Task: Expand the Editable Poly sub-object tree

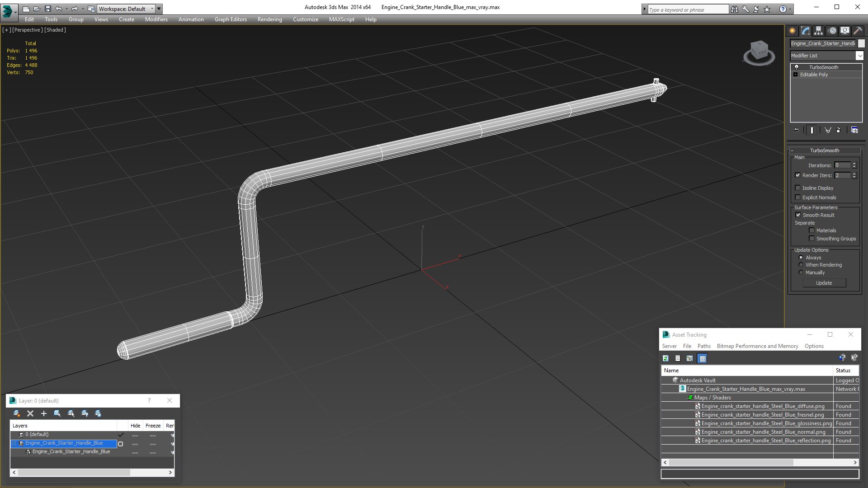Action: click(796, 75)
